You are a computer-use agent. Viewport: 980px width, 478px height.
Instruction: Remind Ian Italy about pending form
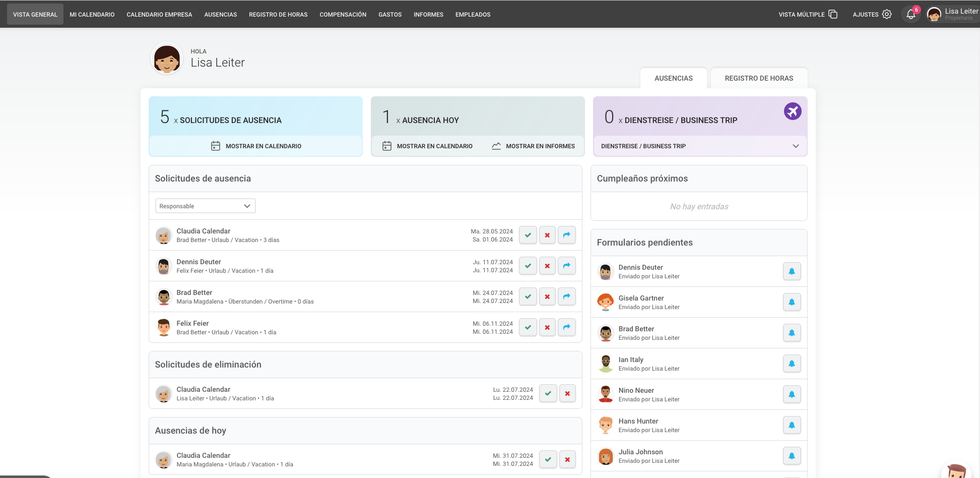(x=792, y=364)
